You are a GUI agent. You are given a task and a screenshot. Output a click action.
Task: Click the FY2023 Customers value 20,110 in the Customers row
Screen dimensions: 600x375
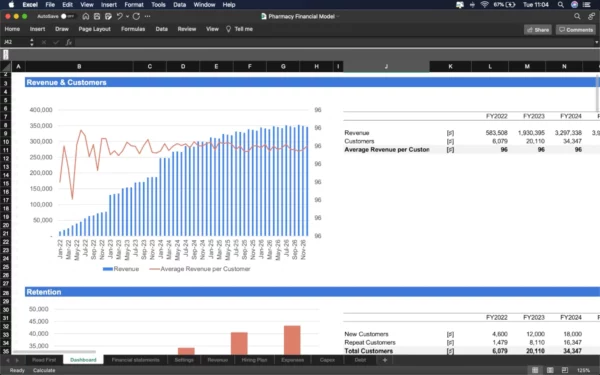tap(535, 141)
